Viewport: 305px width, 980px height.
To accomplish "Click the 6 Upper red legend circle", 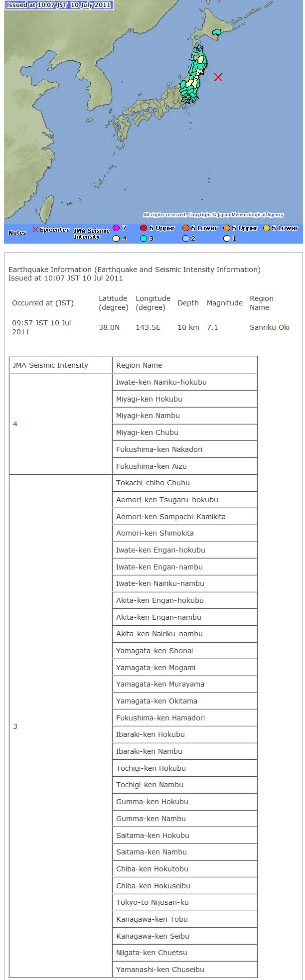I will 144,228.
